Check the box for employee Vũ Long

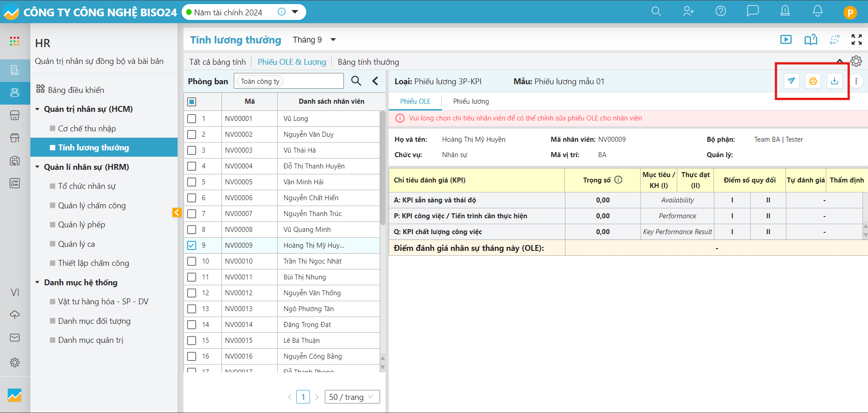[192, 119]
